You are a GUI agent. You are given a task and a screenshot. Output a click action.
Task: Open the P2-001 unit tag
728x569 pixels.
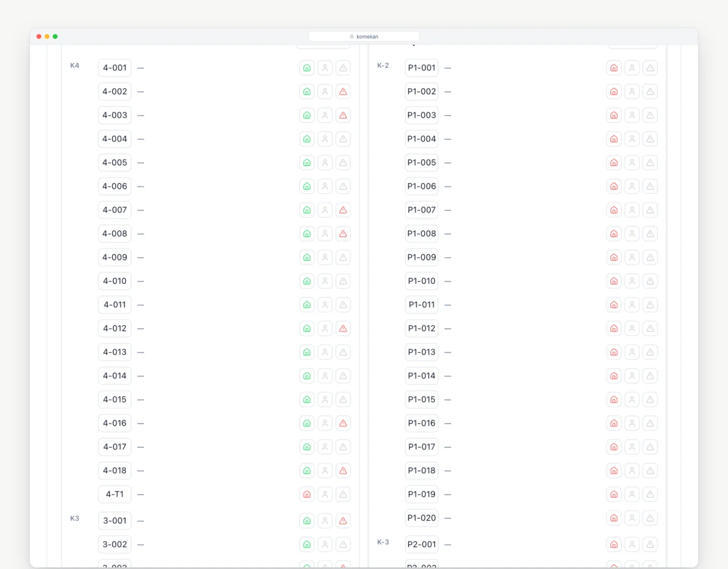(422, 545)
